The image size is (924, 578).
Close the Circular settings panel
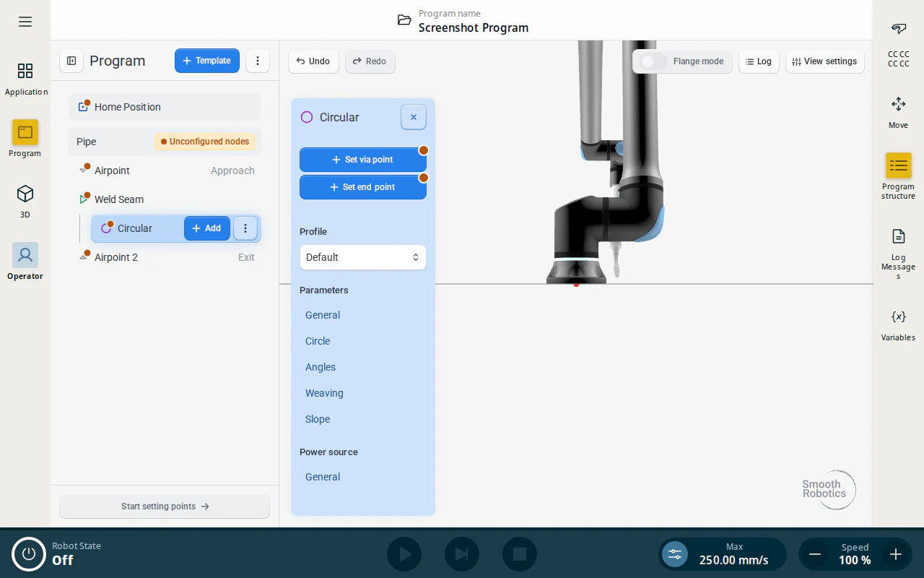point(414,117)
